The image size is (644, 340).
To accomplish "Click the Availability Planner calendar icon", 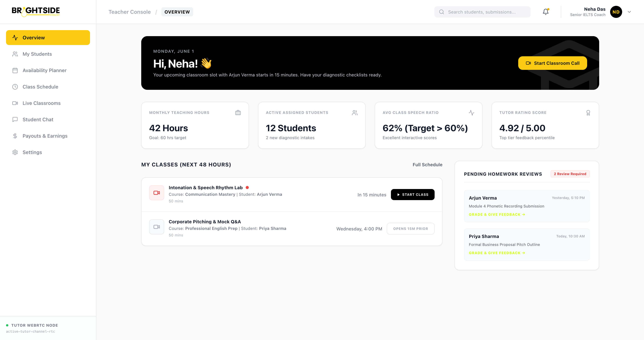I will (15, 70).
